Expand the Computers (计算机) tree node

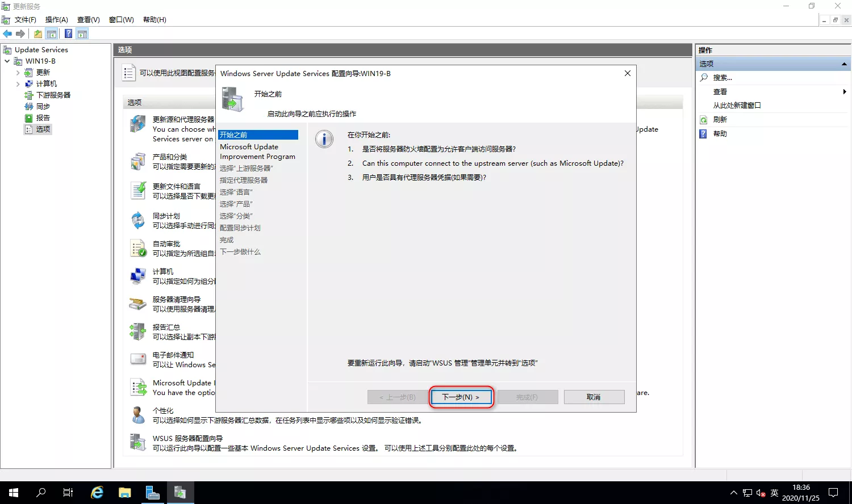coord(18,84)
